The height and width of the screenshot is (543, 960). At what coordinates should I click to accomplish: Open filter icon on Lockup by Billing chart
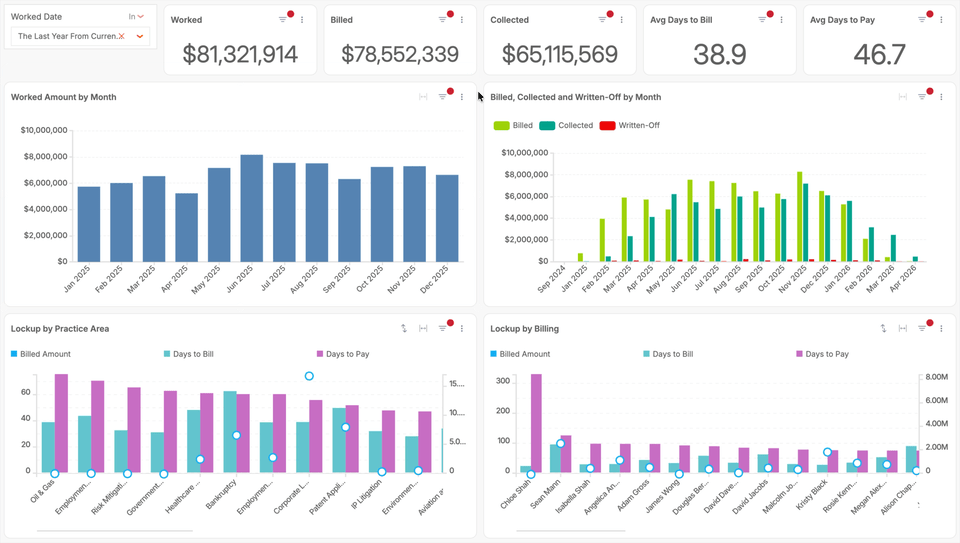[922, 328]
